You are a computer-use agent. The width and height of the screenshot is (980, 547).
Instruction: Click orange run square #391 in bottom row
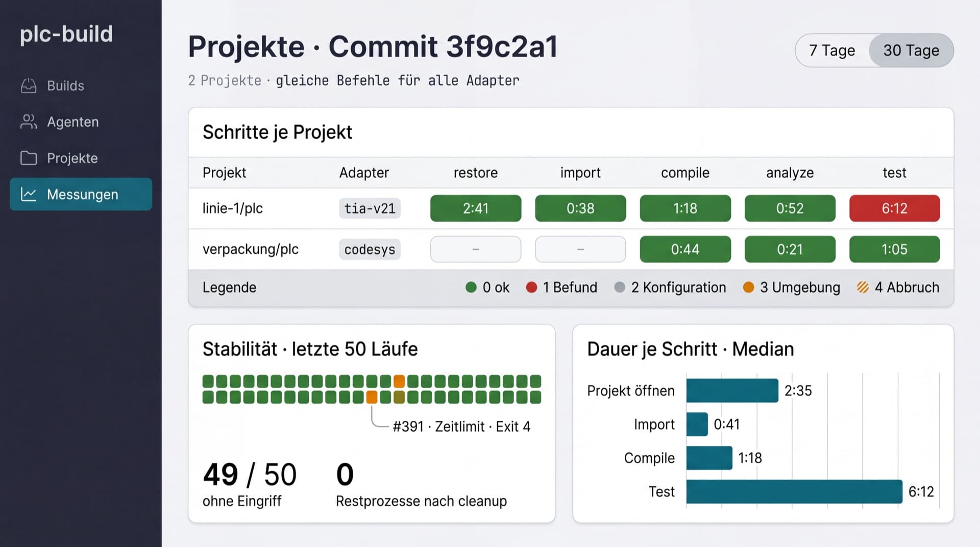(372, 397)
